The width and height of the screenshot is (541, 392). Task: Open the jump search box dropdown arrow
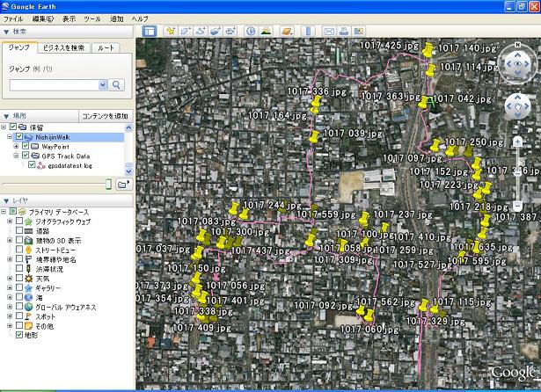pos(102,84)
